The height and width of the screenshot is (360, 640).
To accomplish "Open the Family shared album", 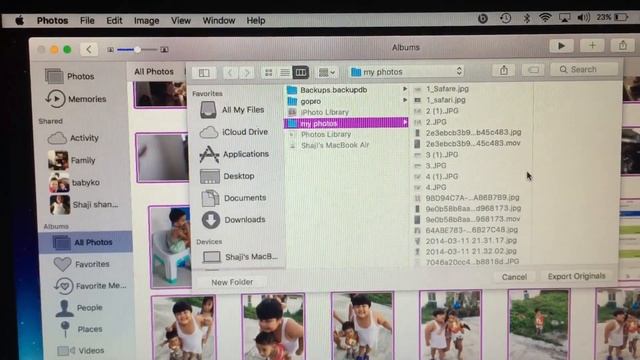I will coord(72,160).
